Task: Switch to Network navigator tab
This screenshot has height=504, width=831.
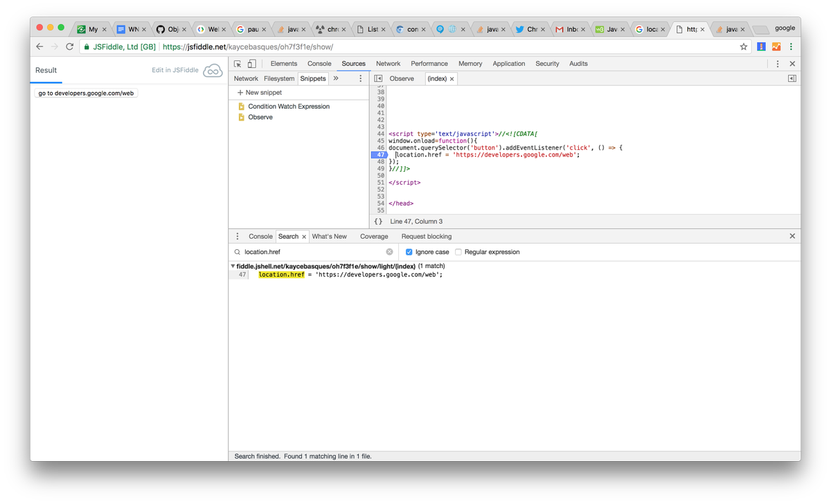Action: (246, 79)
